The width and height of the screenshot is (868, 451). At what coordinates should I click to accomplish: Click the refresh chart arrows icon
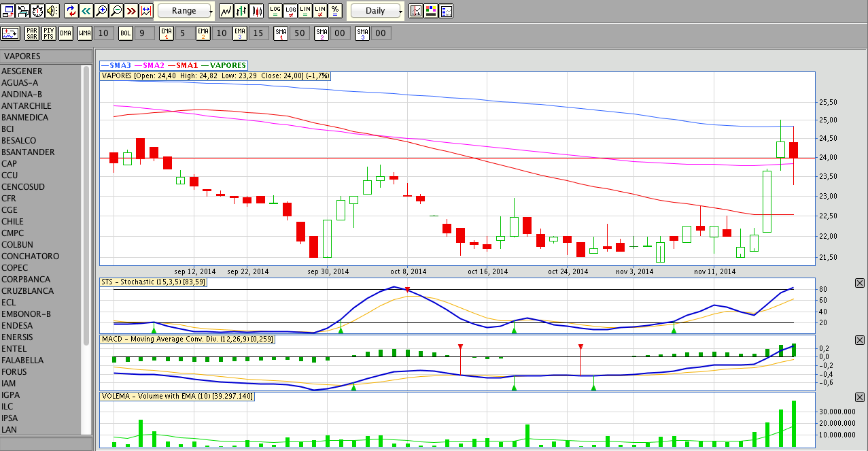point(71,11)
